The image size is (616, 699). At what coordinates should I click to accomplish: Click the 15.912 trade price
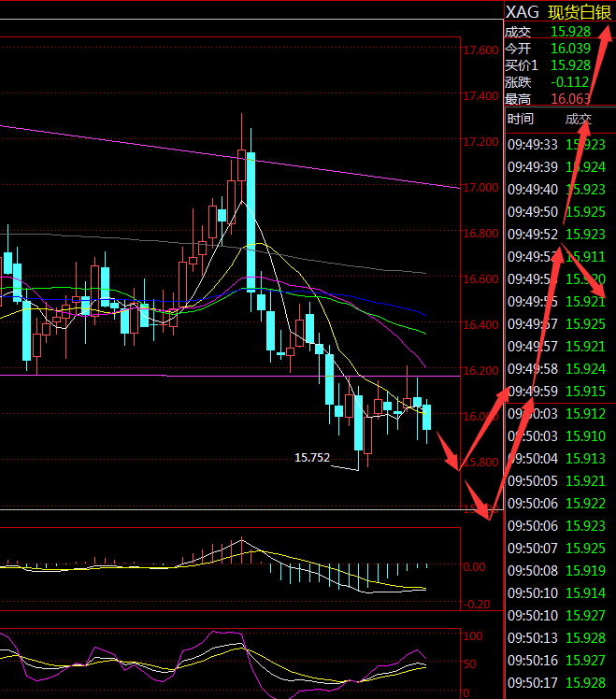click(x=586, y=414)
